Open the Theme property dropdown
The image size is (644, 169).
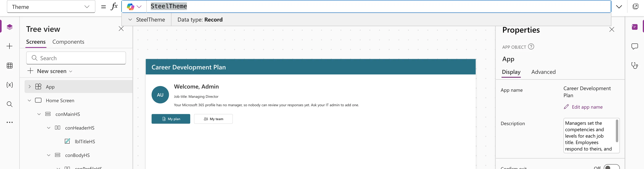pyautogui.click(x=51, y=7)
